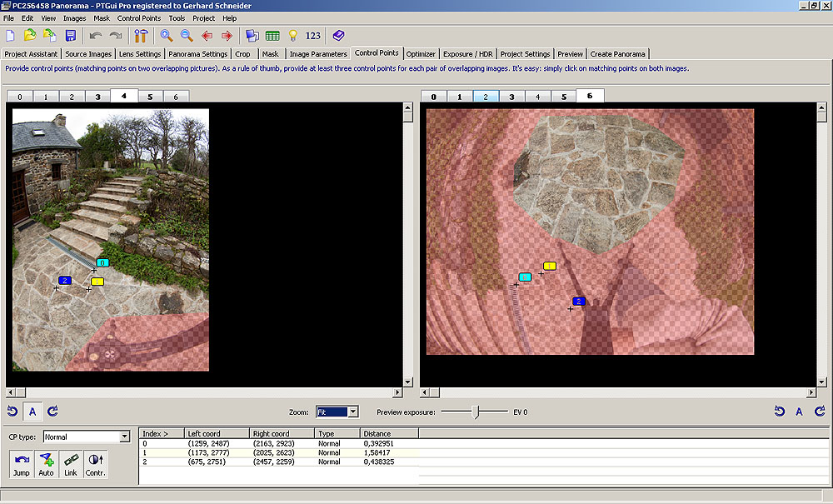Open the CP type dropdown
The width and height of the screenshot is (833, 504).
pos(125,437)
